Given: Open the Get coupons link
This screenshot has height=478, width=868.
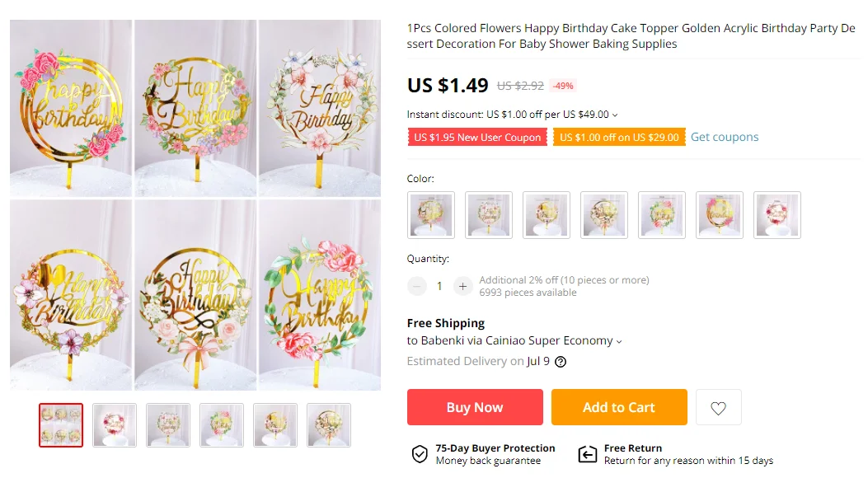Looking at the screenshot, I should [725, 137].
